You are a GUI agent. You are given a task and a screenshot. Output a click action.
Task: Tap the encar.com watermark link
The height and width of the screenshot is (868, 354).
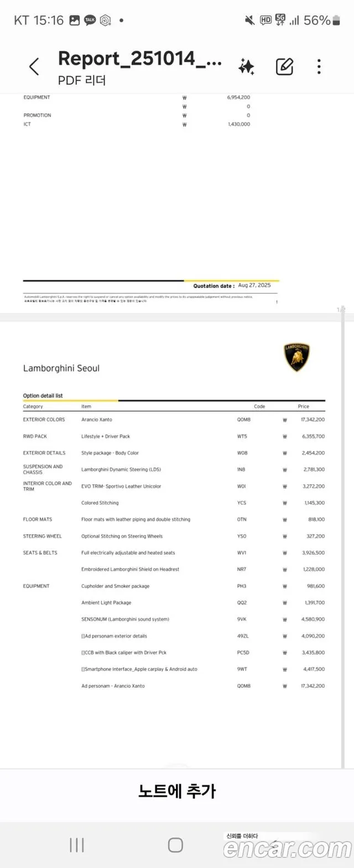287,848
